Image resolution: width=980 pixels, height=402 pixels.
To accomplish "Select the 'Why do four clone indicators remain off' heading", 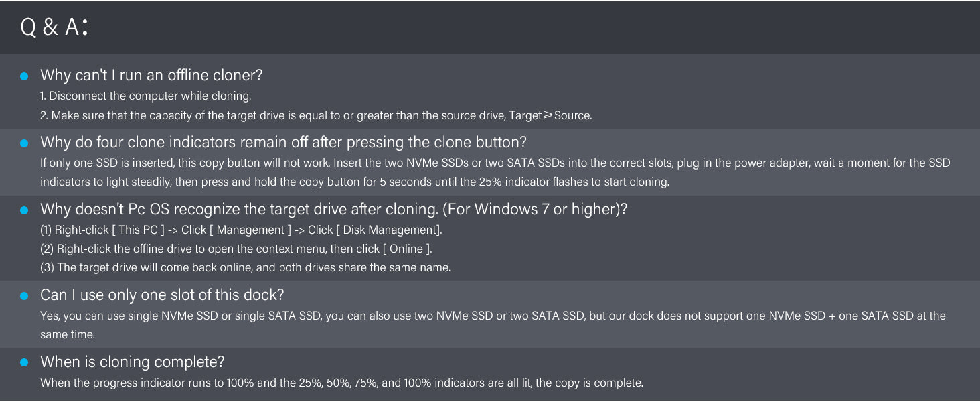I will click(283, 142).
